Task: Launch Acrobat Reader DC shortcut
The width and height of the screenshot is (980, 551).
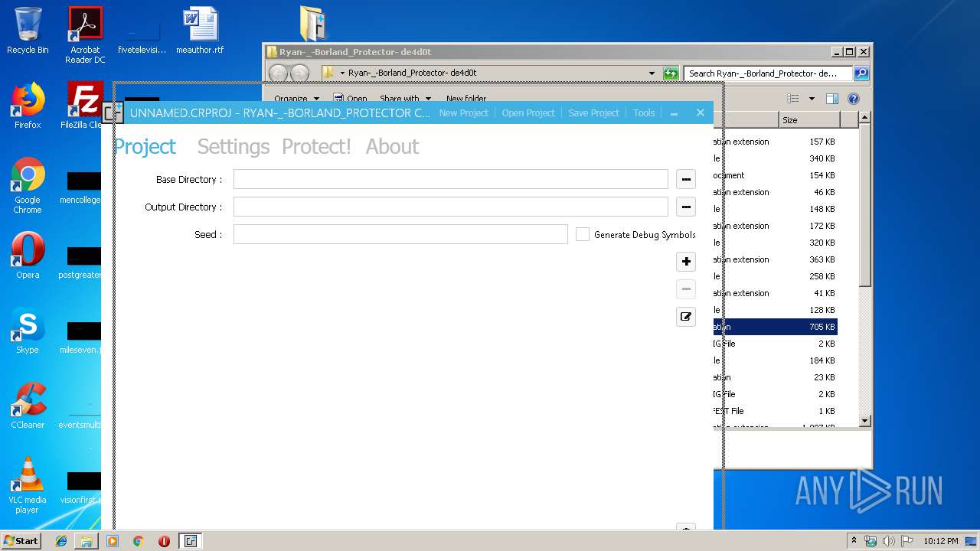Action: coord(85,35)
